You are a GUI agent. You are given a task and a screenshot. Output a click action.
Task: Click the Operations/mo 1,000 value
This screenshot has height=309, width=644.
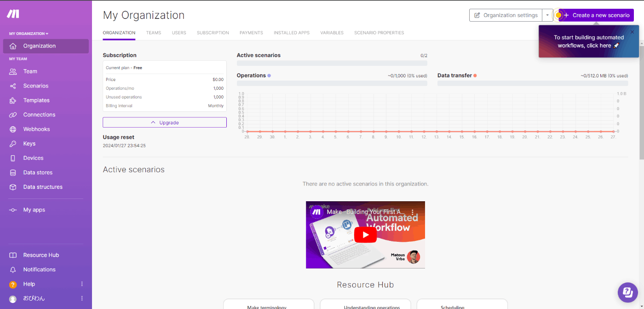click(218, 88)
